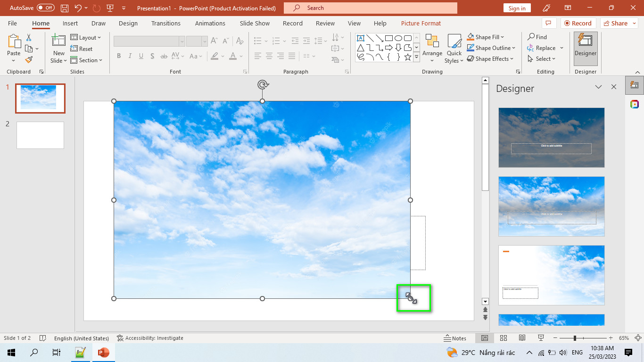Open the File menu
The width and height of the screenshot is (644, 362).
click(x=12, y=23)
